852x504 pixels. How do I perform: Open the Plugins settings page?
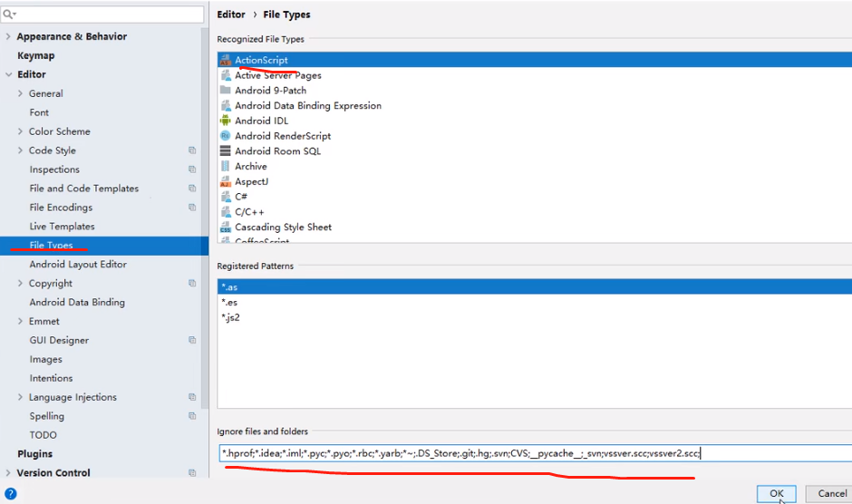[34, 454]
